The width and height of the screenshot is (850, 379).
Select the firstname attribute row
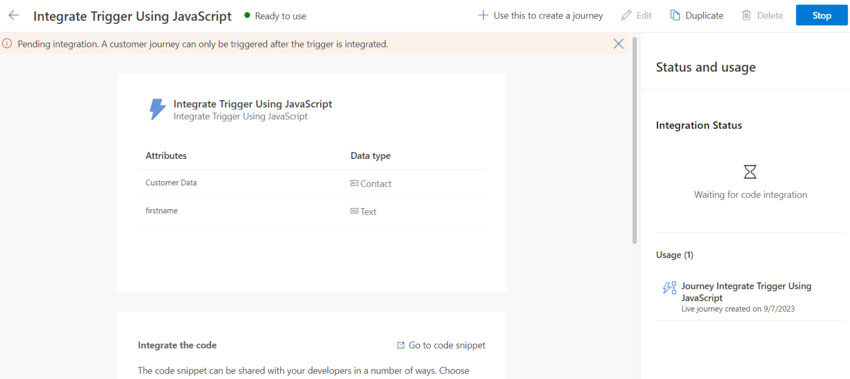312,211
